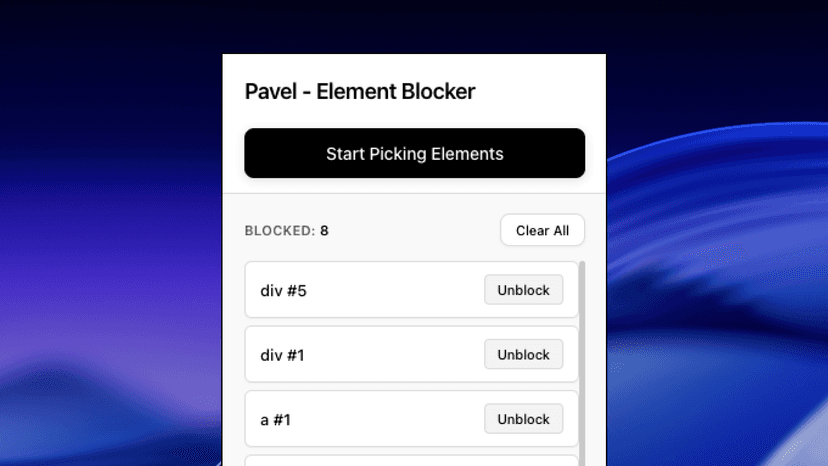Viewport: 828px width, 466px height.
Task: Click the "BLOCKED:" label text
Action: (279, 231)
